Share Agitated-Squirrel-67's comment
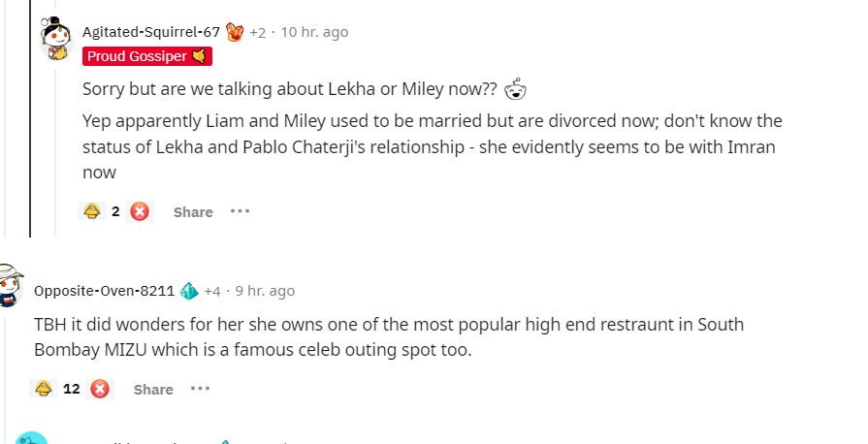The image size is (868, 444). pos(193,212)
